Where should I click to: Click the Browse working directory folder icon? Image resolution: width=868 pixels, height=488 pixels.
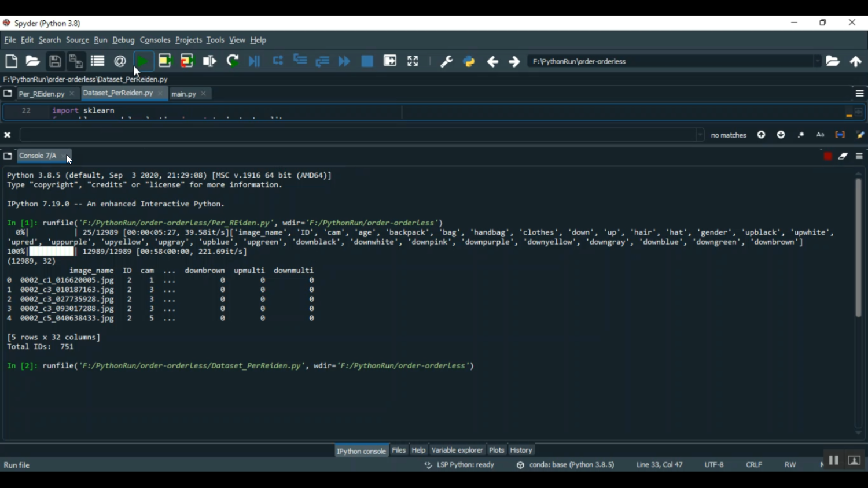coord(833,61)
